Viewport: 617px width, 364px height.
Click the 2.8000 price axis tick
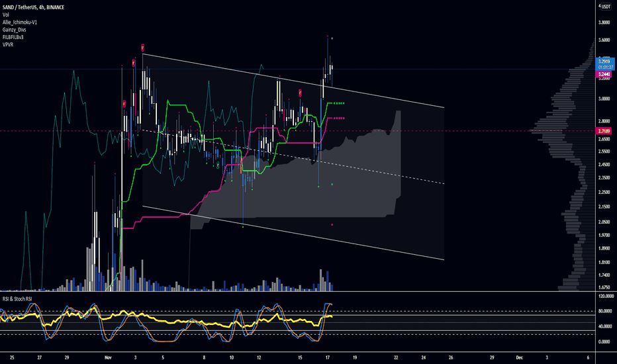604,121
